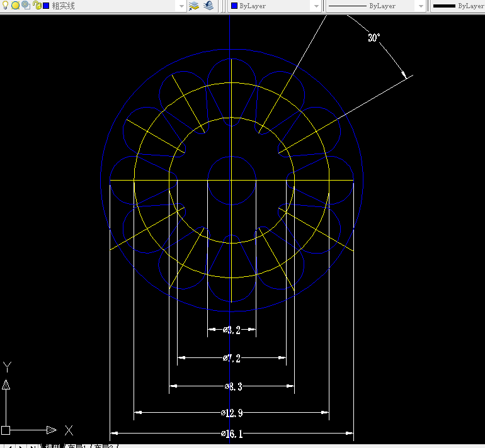Select the 30° angular dimension text
The width and height of the screenshot is (485, 448).
(x=374, y=38)
